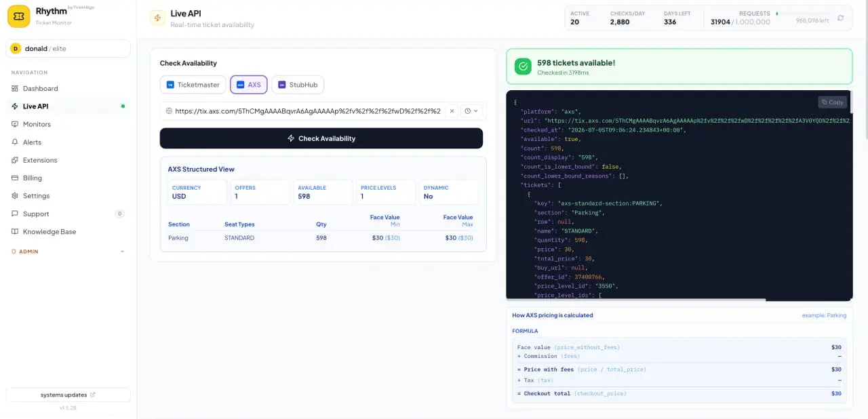Click the version number v1.5.28
This screenshot has width=868, height=419.
click(x=68, y=408)
